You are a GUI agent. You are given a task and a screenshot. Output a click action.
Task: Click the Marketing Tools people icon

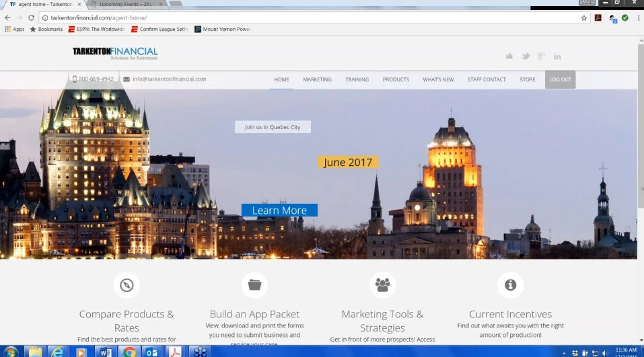382,285
